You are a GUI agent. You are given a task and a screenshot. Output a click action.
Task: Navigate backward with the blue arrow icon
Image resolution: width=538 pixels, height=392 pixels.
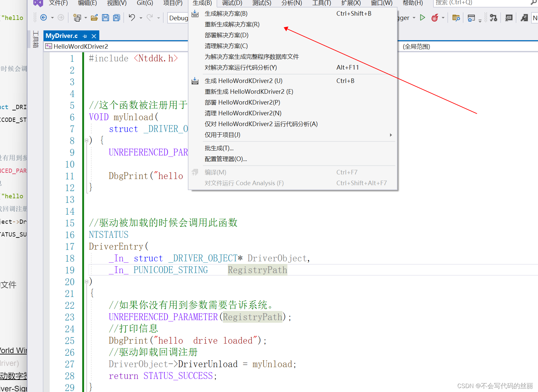[x=43, y=18]
